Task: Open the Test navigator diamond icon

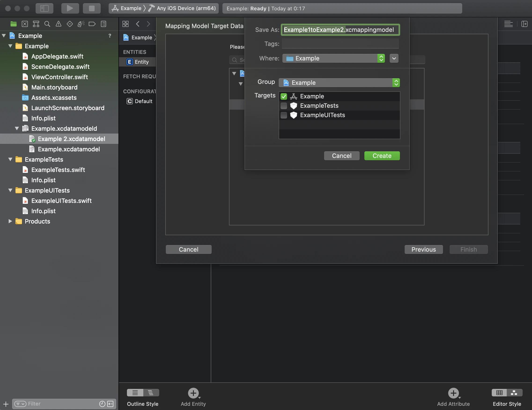Action: coord(70,24)
